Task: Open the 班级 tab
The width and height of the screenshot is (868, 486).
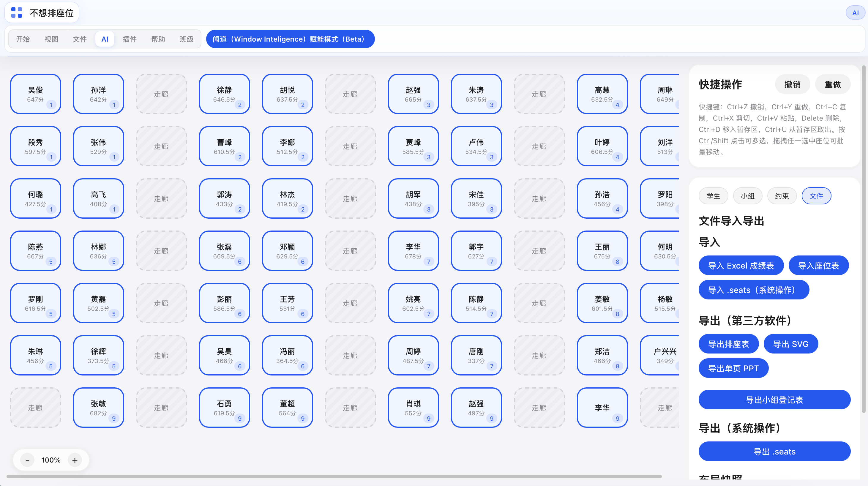Action: (x=186, y=39)
